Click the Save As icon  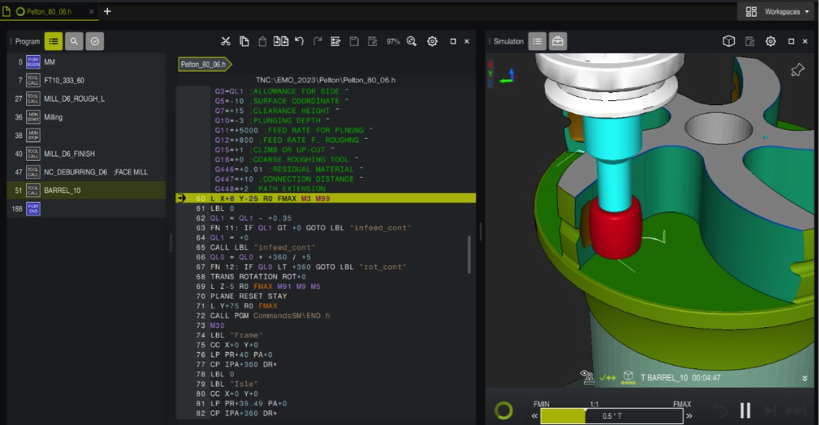[x=372, y=41]
